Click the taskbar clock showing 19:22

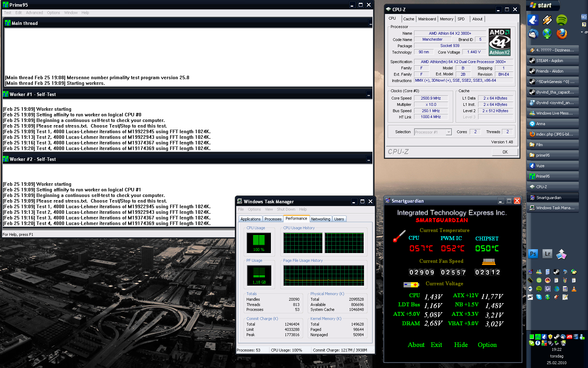click(556, 349)
